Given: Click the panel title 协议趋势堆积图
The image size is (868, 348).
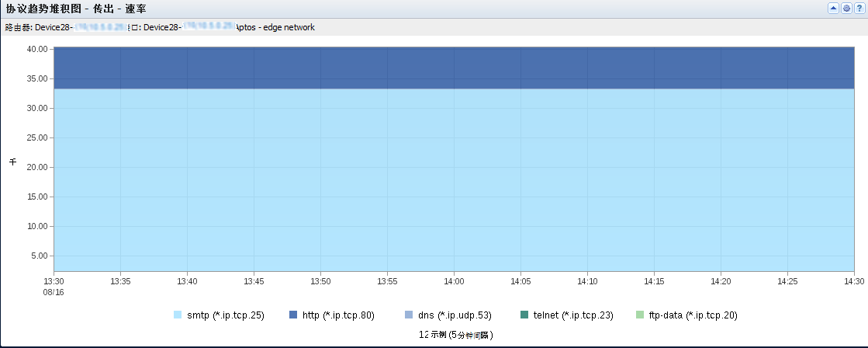Looking at the screenshot, I should click(x=43, y=9).
